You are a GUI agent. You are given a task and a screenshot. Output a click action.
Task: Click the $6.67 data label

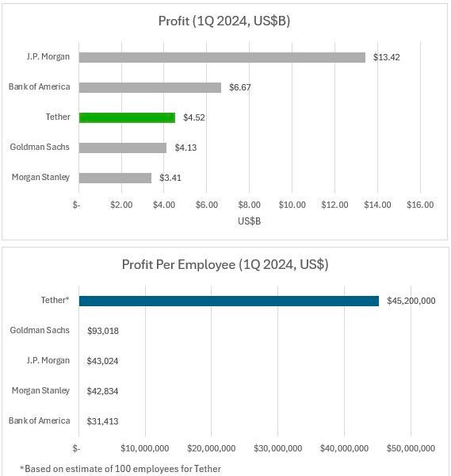[x=240, y=87]
